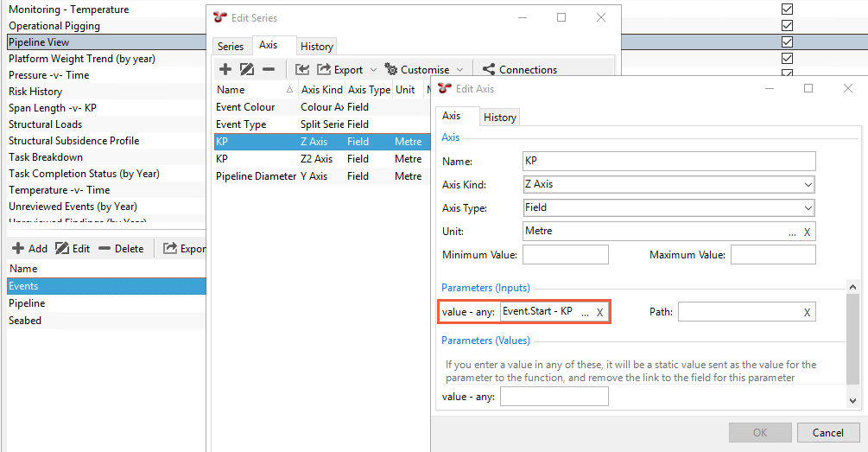
Task: Open Connections in Edit Series toolbar
Action: (x=520, y=70)
